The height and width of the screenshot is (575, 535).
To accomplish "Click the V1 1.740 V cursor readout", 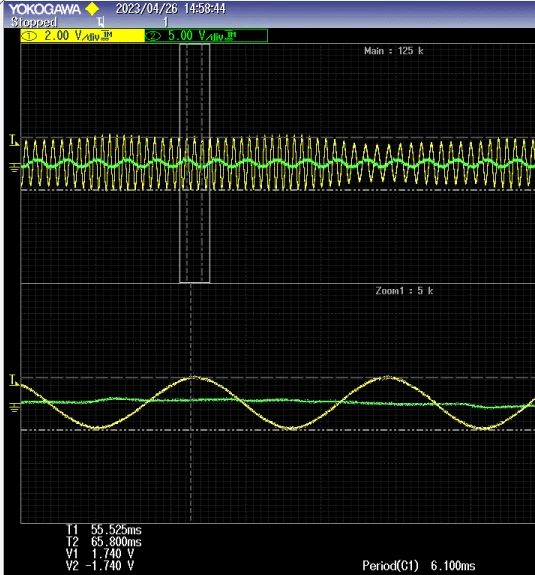I will click(x=100, y=553).
